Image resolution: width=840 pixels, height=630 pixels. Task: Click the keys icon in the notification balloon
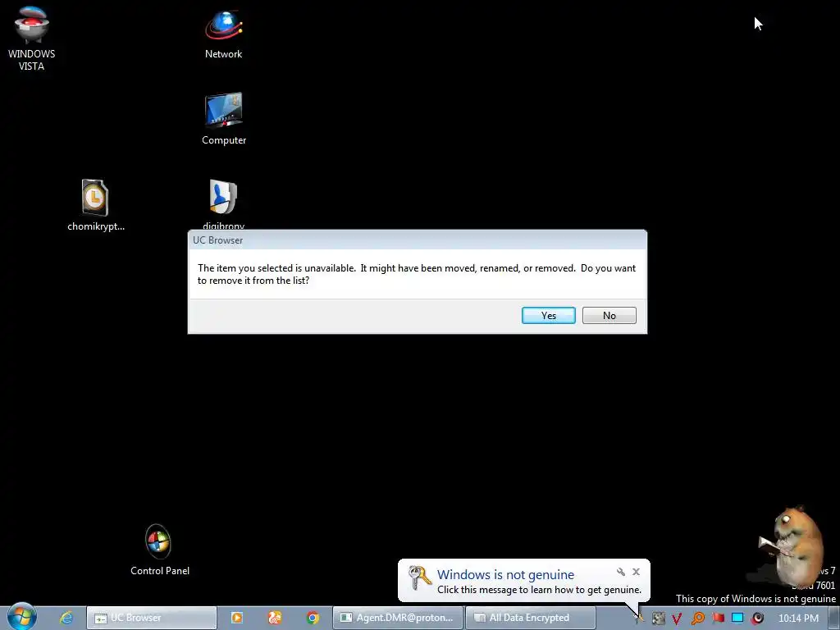coord(419,577)
